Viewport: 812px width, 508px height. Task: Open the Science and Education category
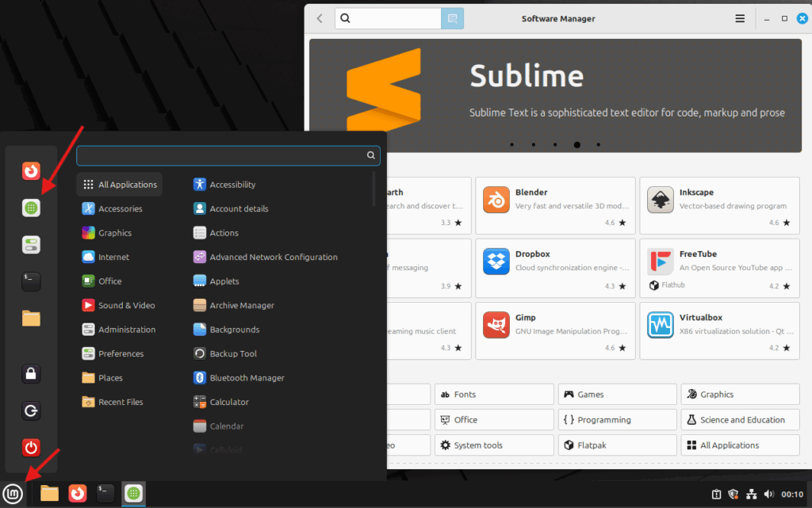[740, 419]
